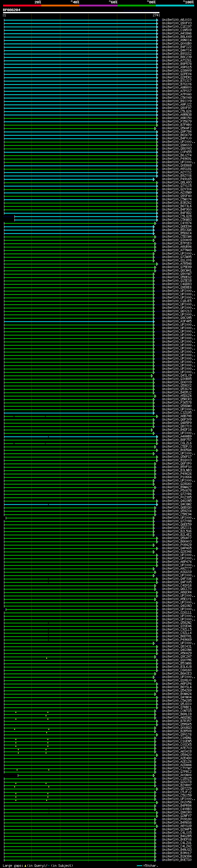Select the UniRef100_C0P455 label
Viewport: 197px width, 868px height.
click(177, 152)
